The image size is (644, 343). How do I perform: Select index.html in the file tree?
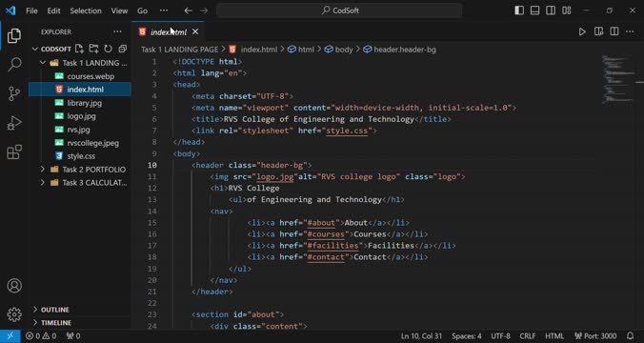tap(80, 90)
